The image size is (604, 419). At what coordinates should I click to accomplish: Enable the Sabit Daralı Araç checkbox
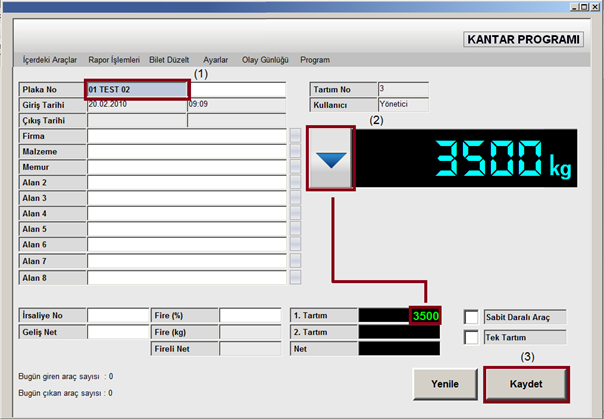[471, 317]
